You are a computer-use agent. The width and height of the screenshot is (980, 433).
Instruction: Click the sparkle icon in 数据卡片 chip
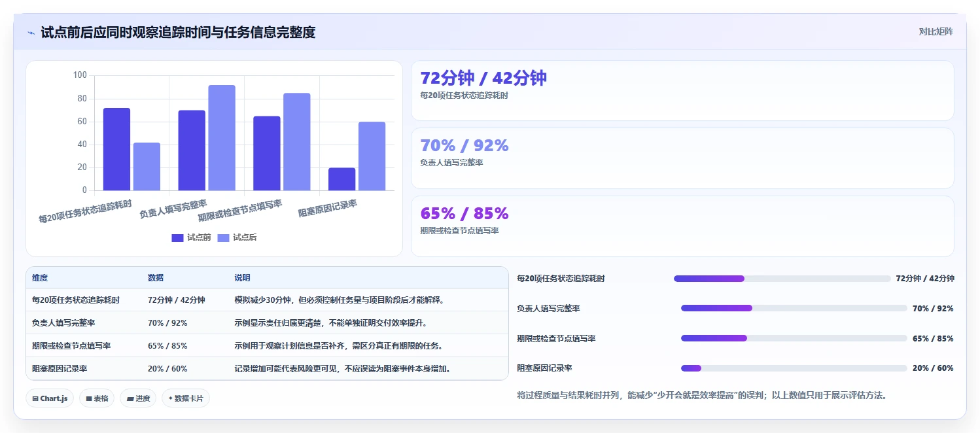click(x=170, y=398)
